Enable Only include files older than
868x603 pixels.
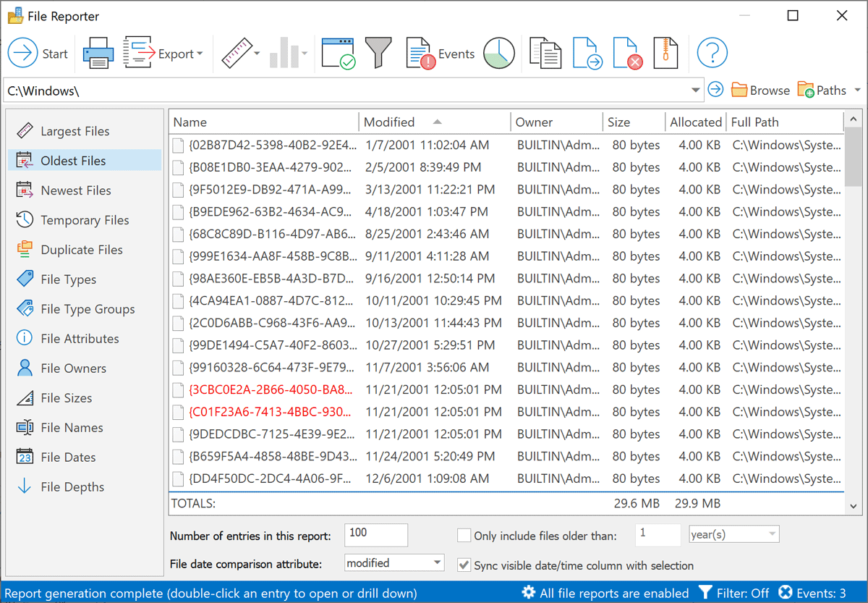464,536
